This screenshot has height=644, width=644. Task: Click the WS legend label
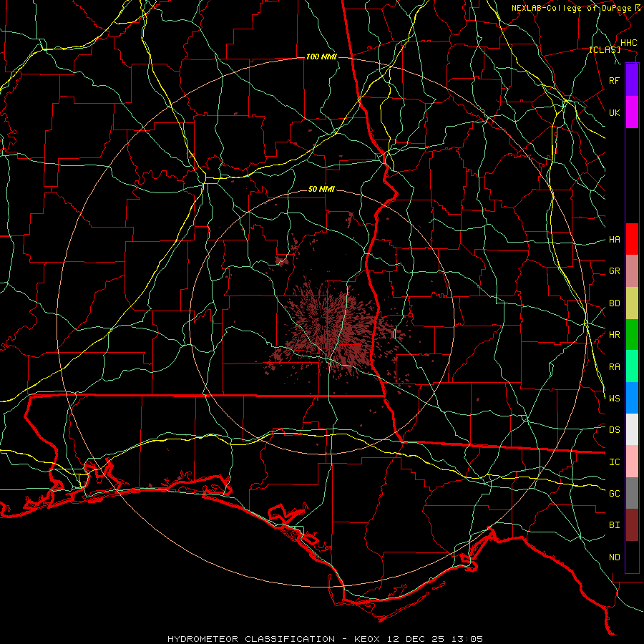614,399
